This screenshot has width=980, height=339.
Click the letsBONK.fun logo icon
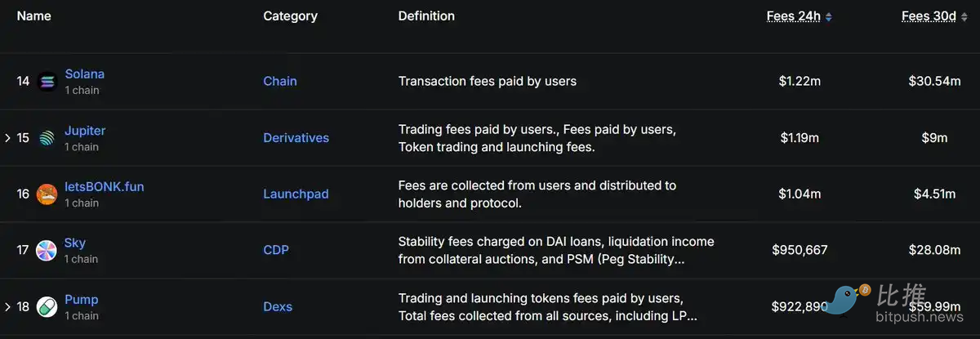point(47,194)
